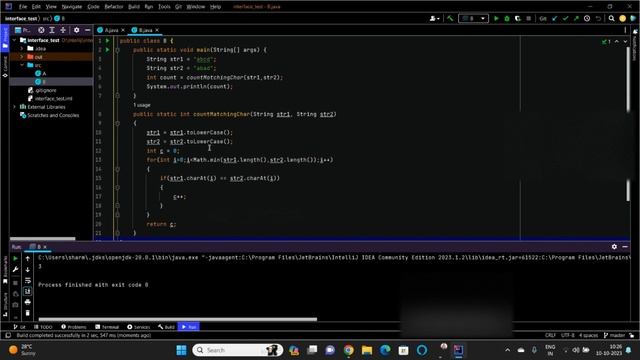This screenshot has width=640, height=360.
Task: Start debugging with the bug icon
Action: click(507, 18)
